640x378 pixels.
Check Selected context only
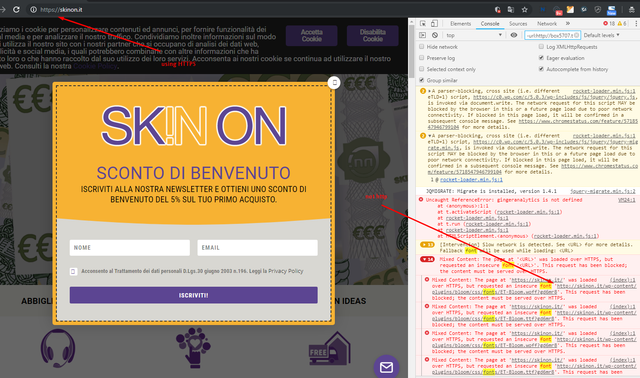pyautogui.click(x=422, y=69)
